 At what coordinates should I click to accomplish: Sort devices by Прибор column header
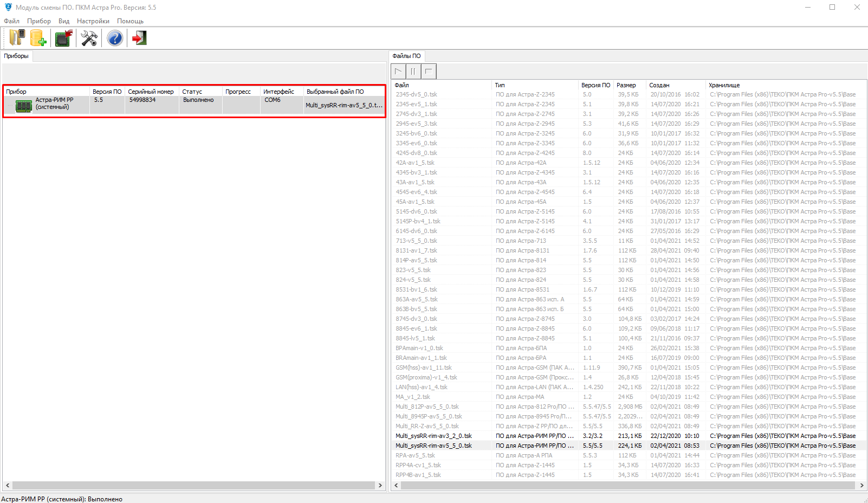click(47, 92)
